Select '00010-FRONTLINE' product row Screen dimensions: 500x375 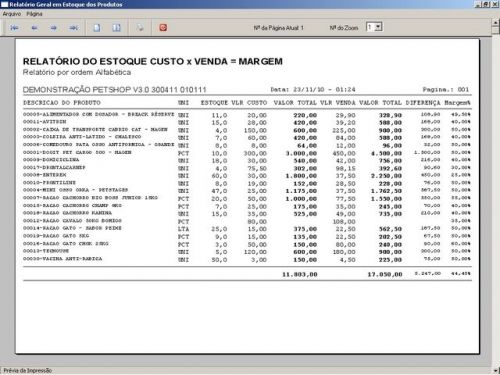(247, 183)
